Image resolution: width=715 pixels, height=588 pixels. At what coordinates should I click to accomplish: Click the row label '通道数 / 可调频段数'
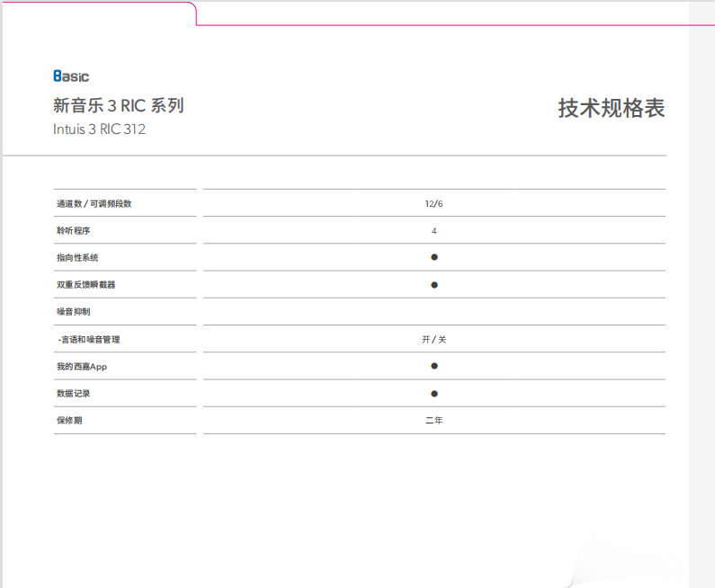coord(94,204)
